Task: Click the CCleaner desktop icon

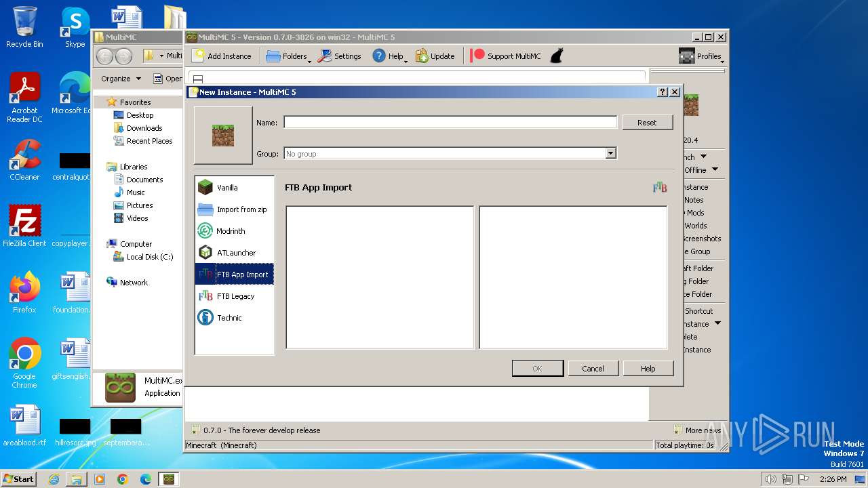Action: coord(24,160)
